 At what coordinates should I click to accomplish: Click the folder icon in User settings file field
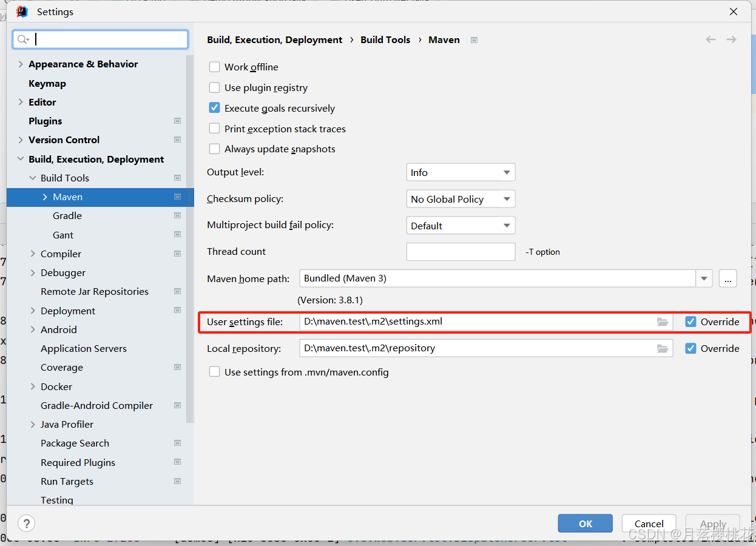(x=662, y=322)
